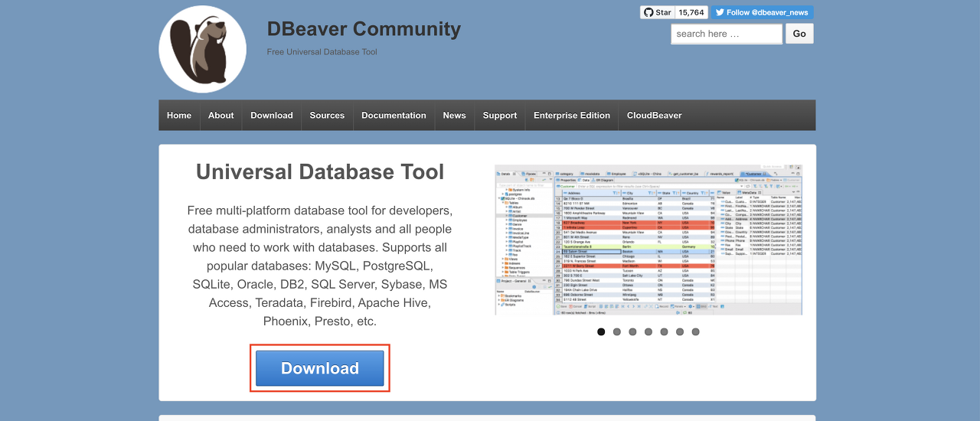Open the About menu item
The image size is (980, 421).
[221, 116]
